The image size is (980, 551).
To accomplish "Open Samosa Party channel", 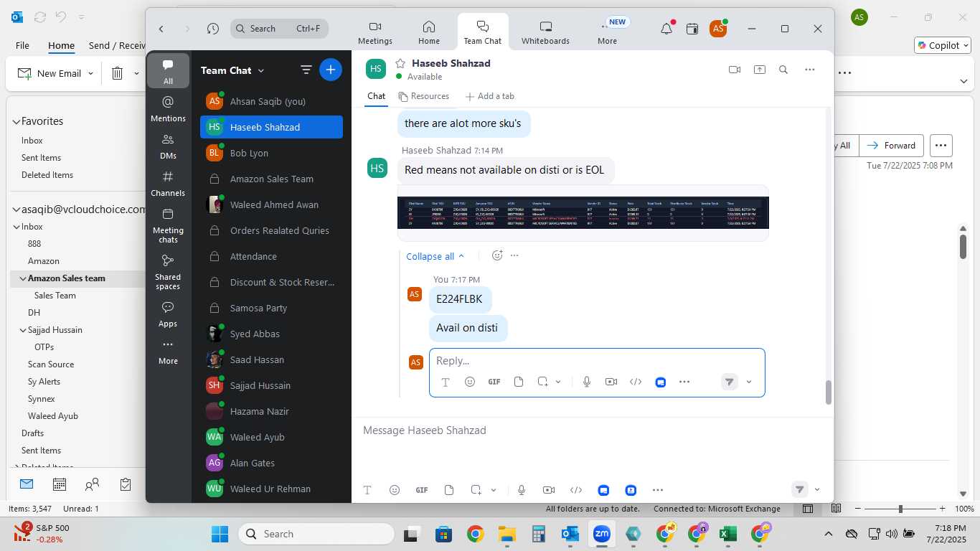I will pyautogui.click(x=271, y=308).
